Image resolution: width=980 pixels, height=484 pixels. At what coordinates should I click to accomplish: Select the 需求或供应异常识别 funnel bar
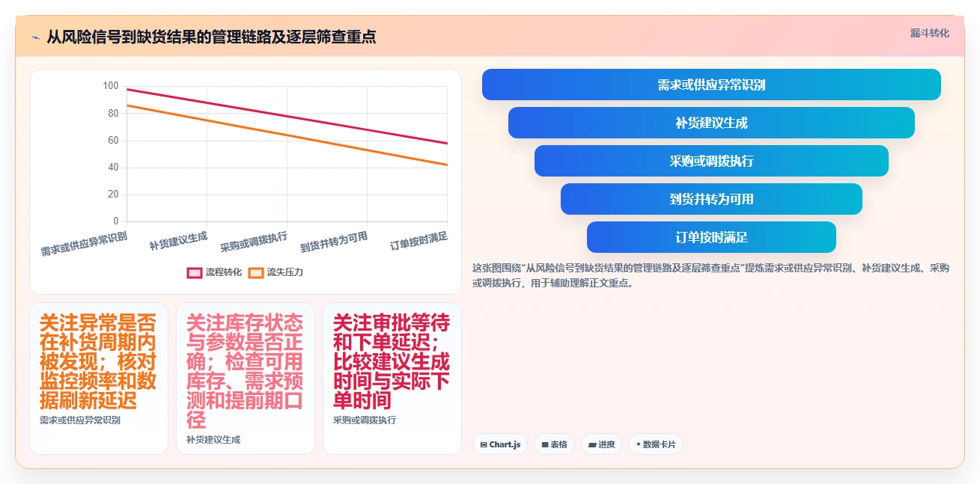point(711,85)
